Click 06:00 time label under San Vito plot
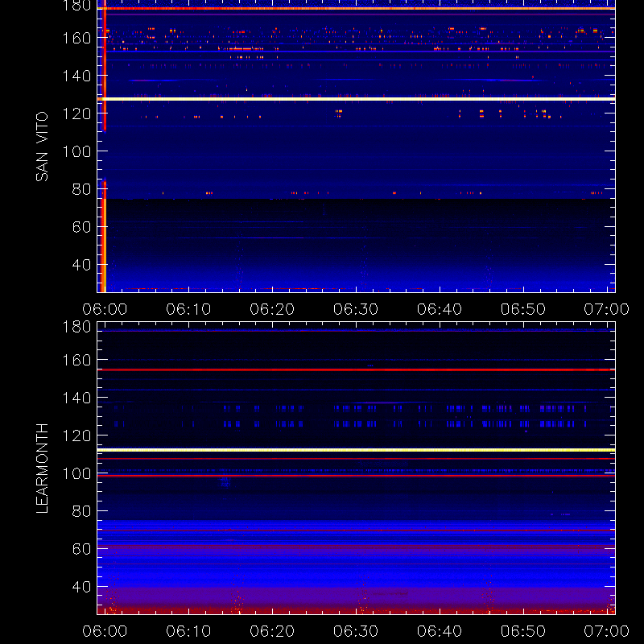 tap(105, 309)
